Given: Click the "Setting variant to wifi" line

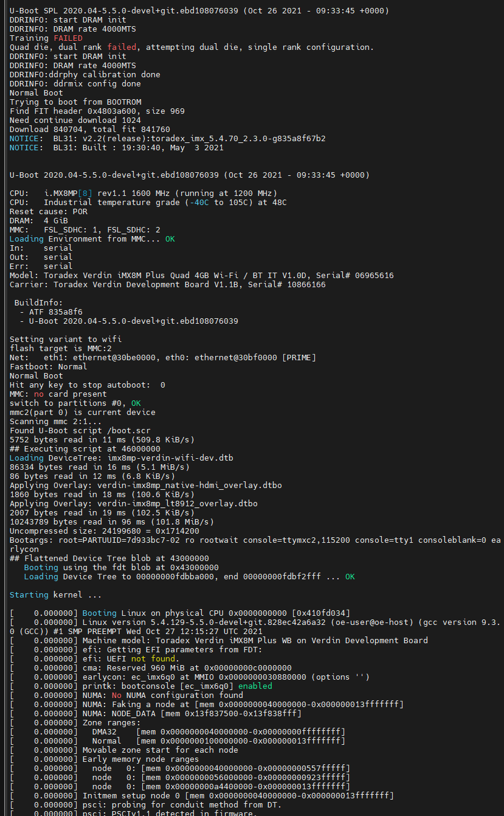Looking at the screenshot, I should [x=66, y=339].
